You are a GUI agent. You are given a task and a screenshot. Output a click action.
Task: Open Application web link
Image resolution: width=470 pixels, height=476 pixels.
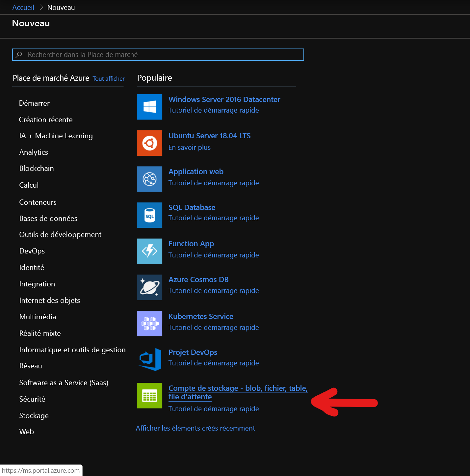coord(196,172)
